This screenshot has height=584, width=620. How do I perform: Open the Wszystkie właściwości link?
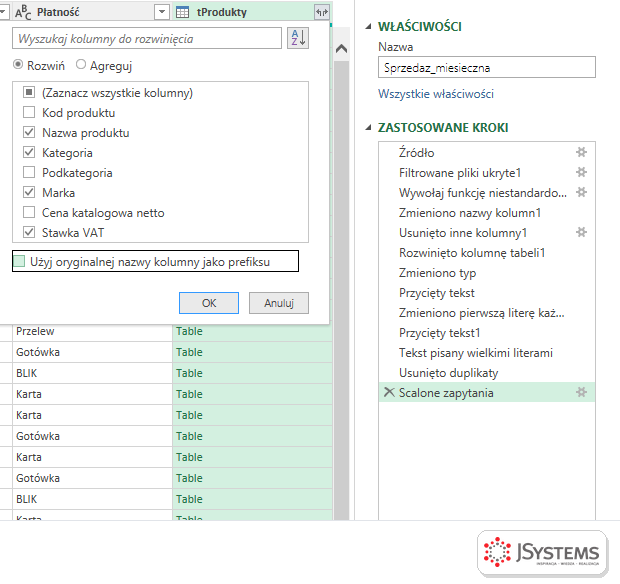(x=436, y=94)
